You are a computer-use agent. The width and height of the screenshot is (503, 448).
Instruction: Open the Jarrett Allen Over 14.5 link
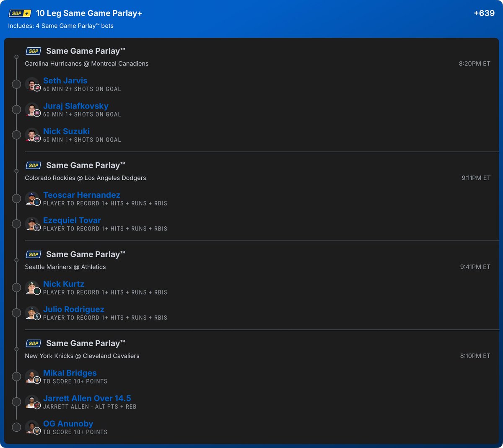[87, 398]
